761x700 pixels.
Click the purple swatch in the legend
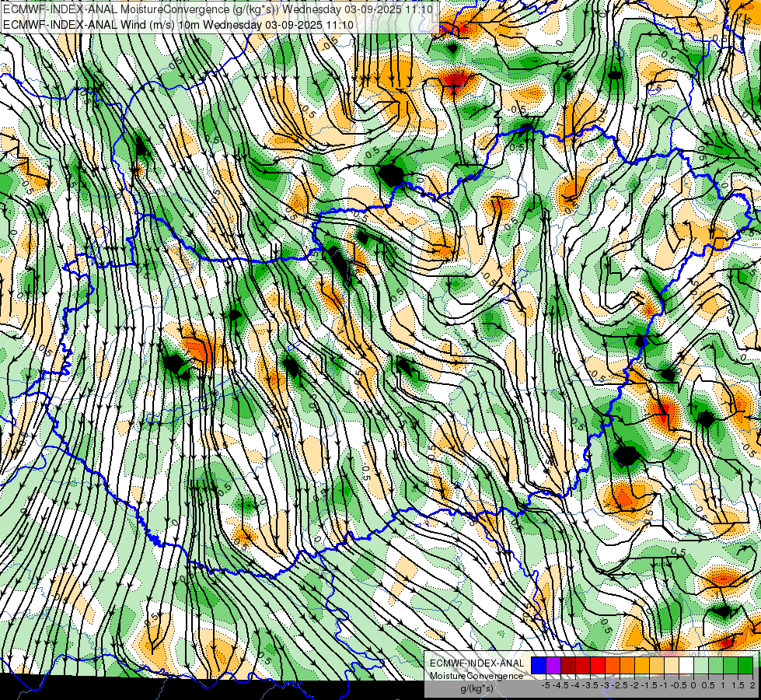pyautogui.click(x=553, y=665)
